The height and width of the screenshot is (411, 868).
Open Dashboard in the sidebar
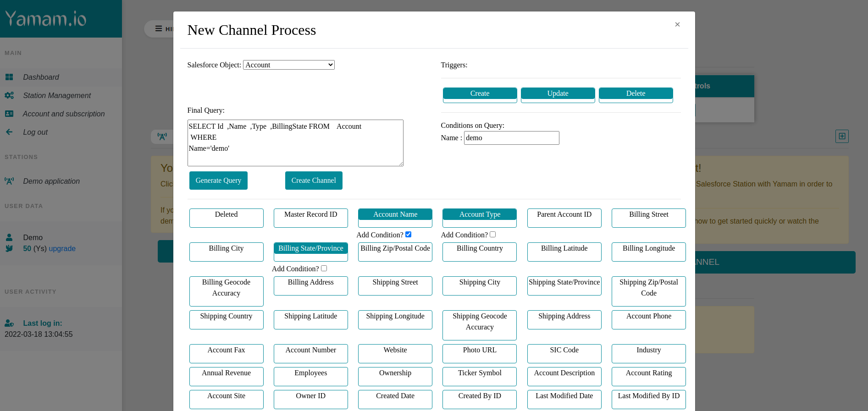click(61, 77)
